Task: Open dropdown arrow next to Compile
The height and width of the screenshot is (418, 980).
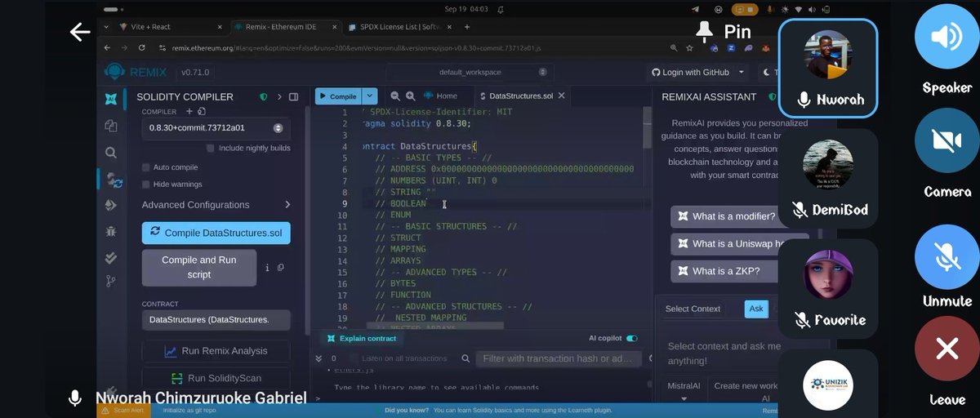Action: [x=370, y=96]
